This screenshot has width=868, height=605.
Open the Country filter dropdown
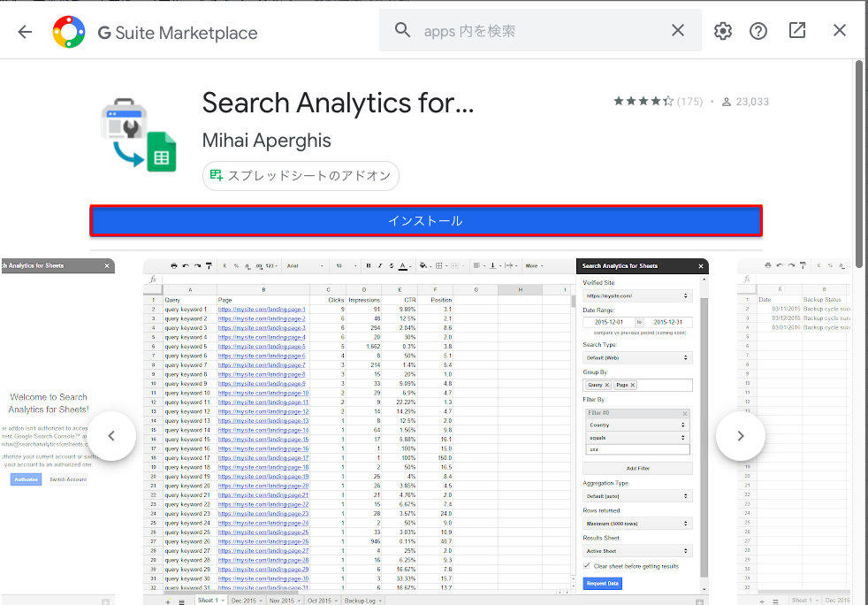click(x=637, y=425)
